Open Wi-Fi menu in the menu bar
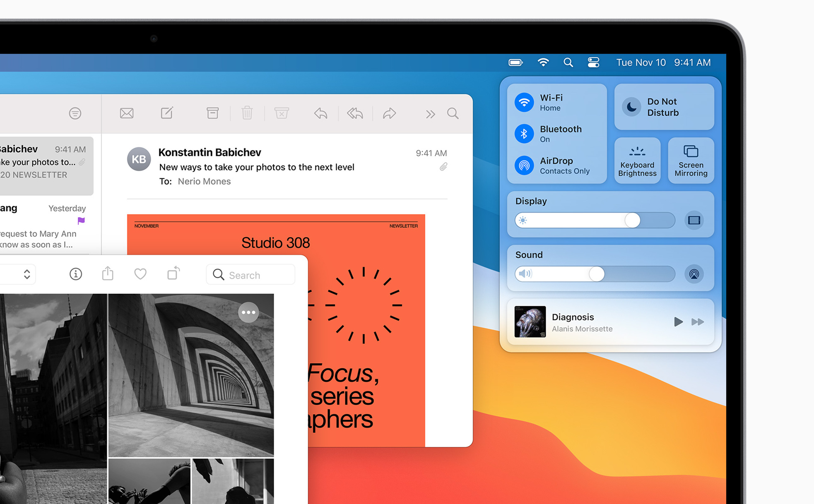Viewport: 814px width, 504px height. [543, 62]
